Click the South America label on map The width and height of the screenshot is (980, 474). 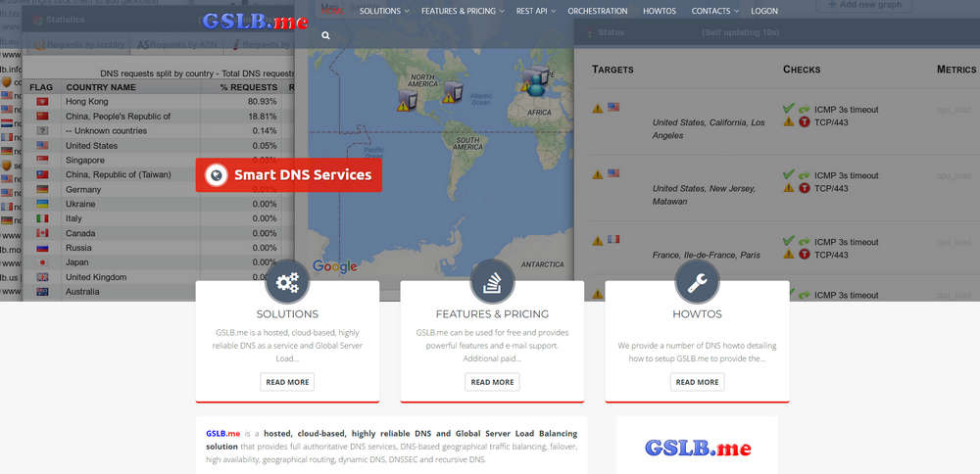tap(467, 144)
